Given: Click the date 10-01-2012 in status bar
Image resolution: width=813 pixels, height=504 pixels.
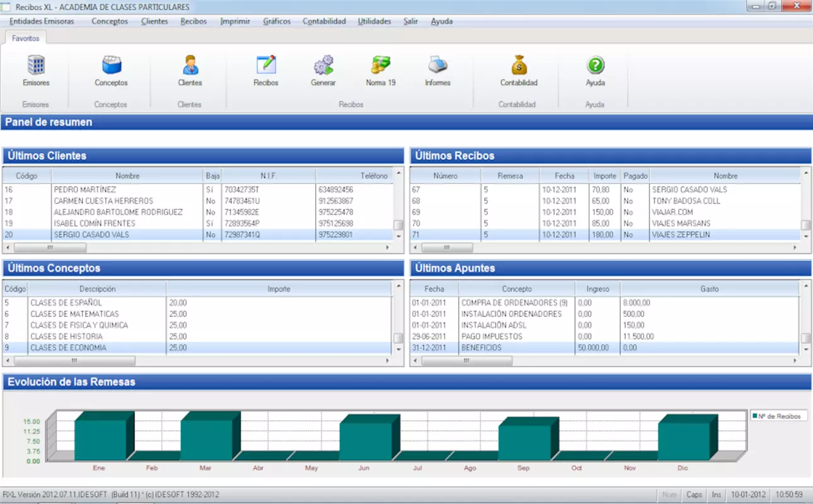Looking at the screenshot, I should tap(749, 495).
